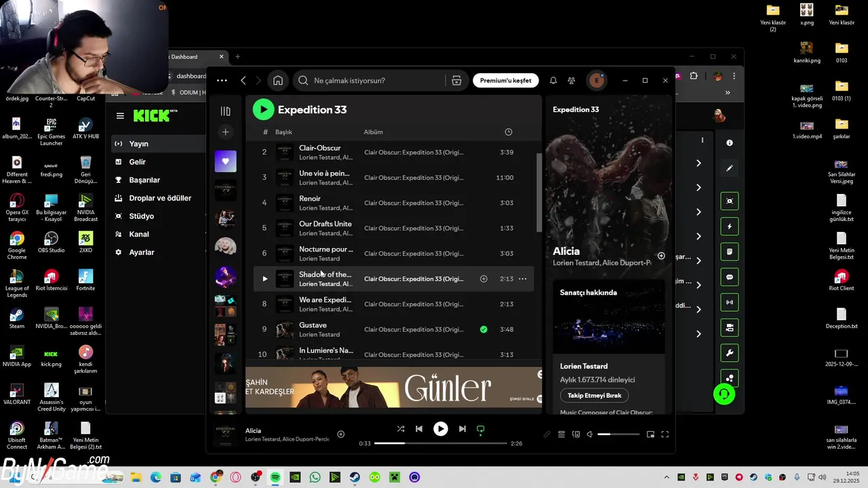Screen dimensions: 868x488
Task: Click the Premium'u keşfet button
Action: [506, 81]
